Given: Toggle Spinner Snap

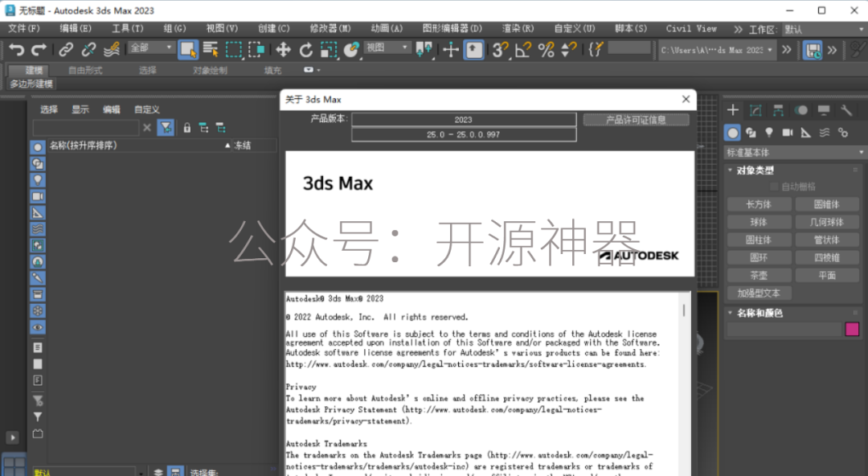Looking at the screenshot, I should (x=568, y=50).
